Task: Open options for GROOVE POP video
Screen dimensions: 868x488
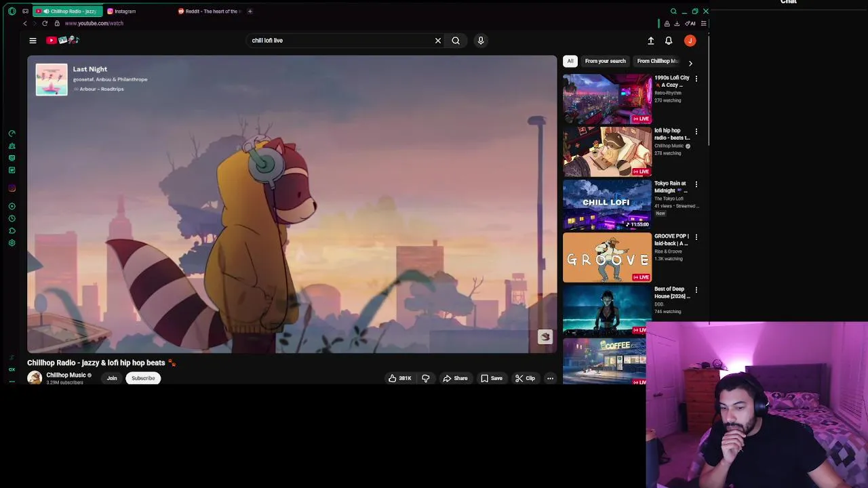Action: [696, 237]
